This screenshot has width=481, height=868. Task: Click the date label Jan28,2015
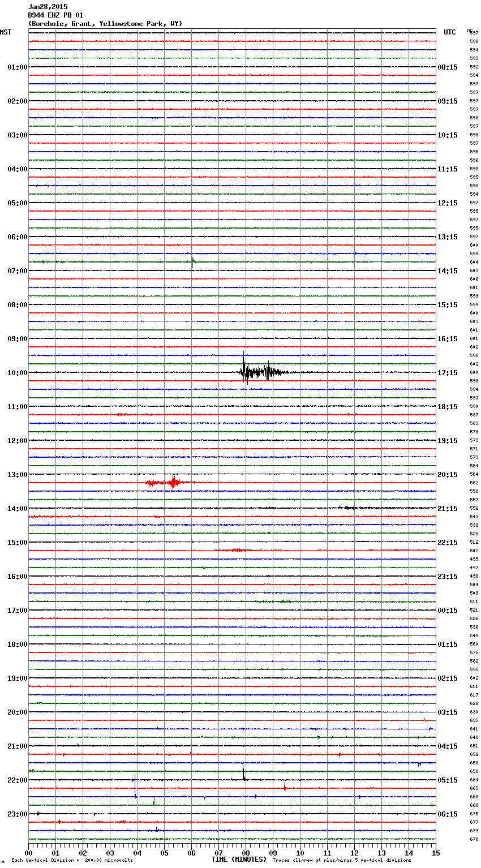(x=48, y=7)
